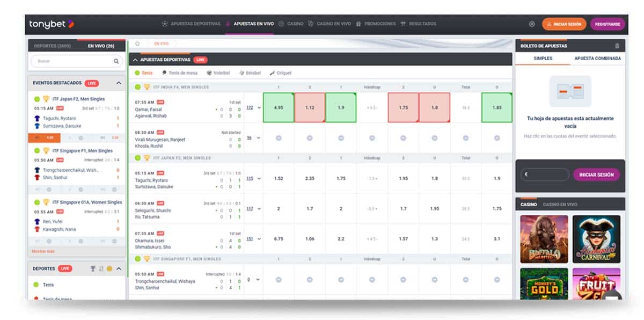The image size is (644, 320).
Task: Click the Buscar search field
Action: [x=78, y=62]
